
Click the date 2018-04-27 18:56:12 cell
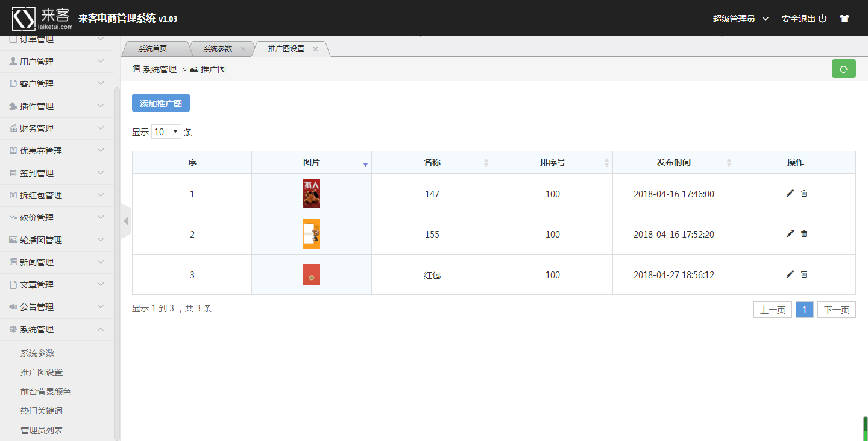pyautogui.click(x=674, y=274)
